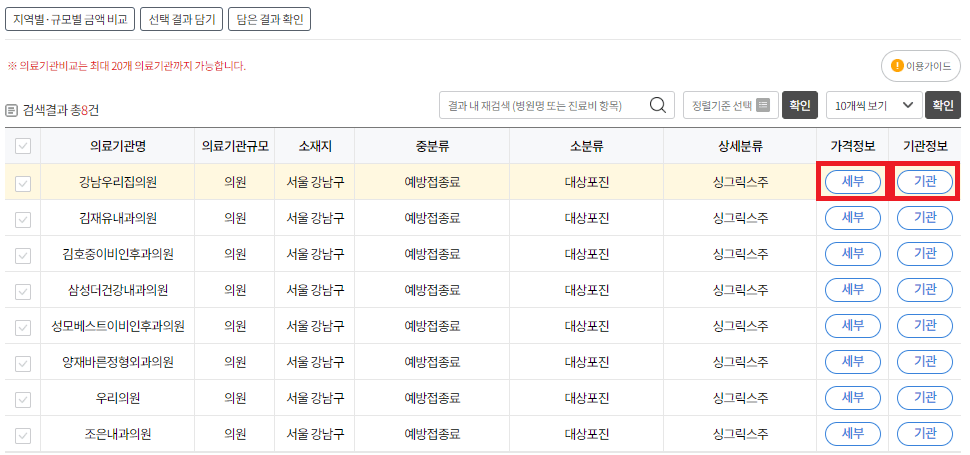Toggle checkbox for 우리의원
Screen dimensions: 970x455
click(23, 399)
